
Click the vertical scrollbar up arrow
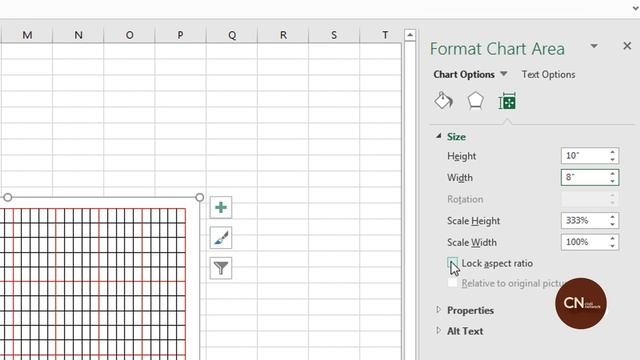pyautogui.click(x=410, y=36)
